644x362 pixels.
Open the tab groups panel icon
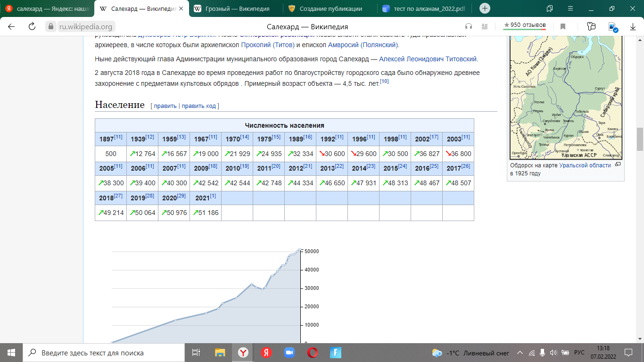(x=549, y=8)
